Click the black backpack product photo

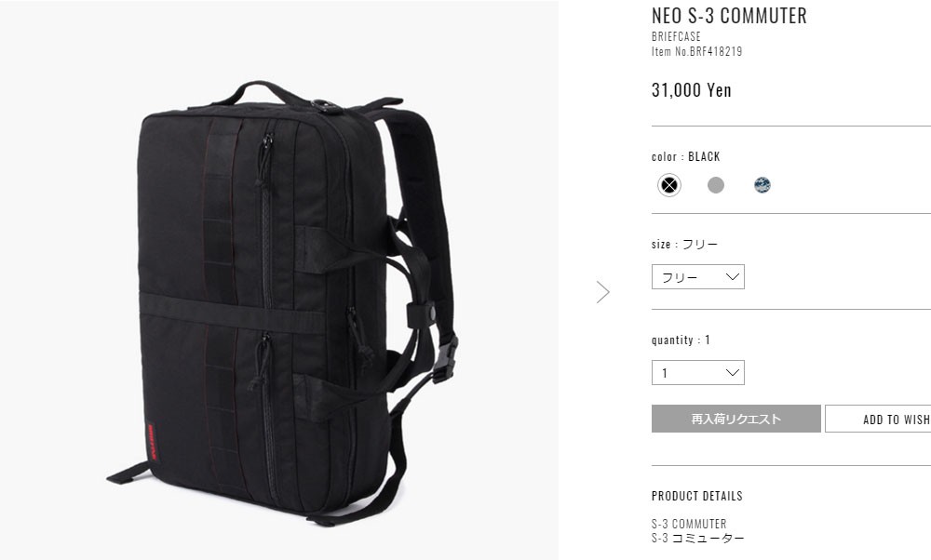[x=279, y=303]
